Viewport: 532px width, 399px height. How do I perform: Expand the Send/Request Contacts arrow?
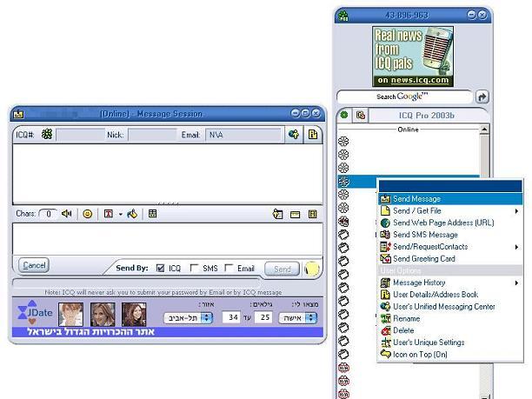[x=516, y=247]
